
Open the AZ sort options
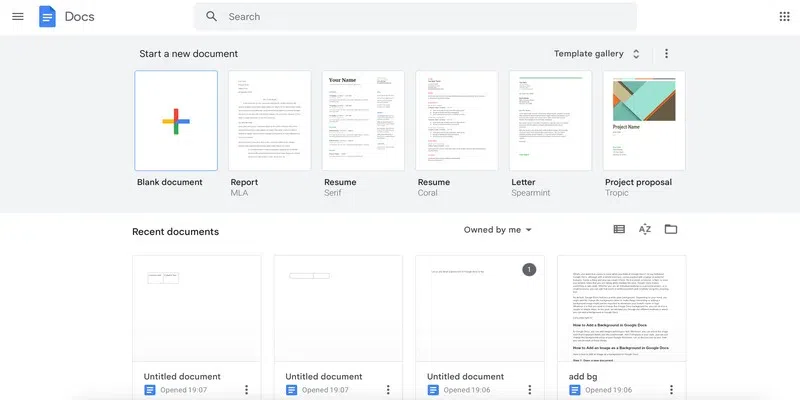pos(645,229)
